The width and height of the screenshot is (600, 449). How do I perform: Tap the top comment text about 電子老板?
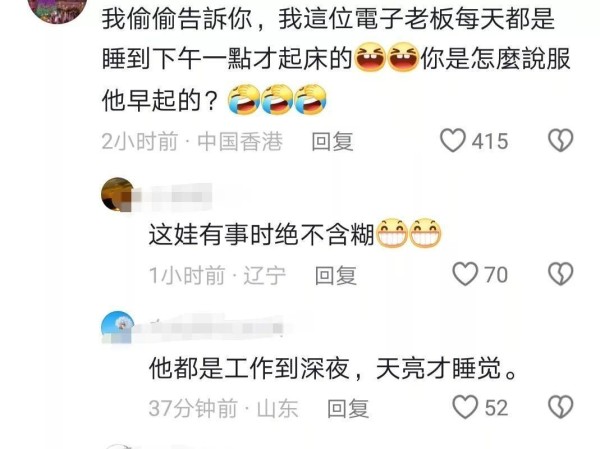pyautogui.click(x=336, y=59)
